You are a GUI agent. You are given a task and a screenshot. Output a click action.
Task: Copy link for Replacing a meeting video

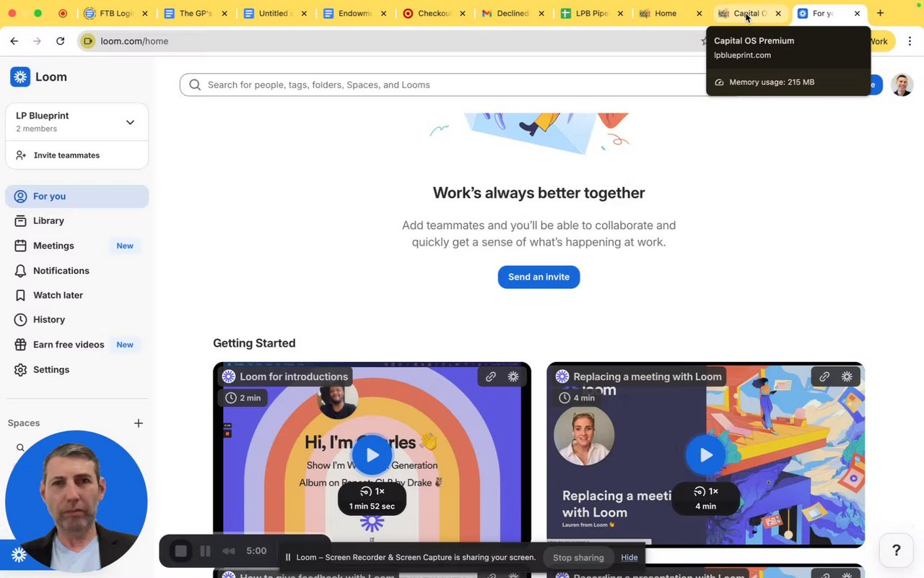tap(824, 376)
